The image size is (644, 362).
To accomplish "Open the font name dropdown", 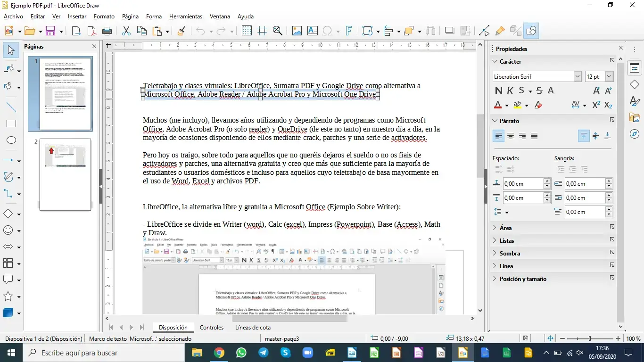I will point(578,76).
